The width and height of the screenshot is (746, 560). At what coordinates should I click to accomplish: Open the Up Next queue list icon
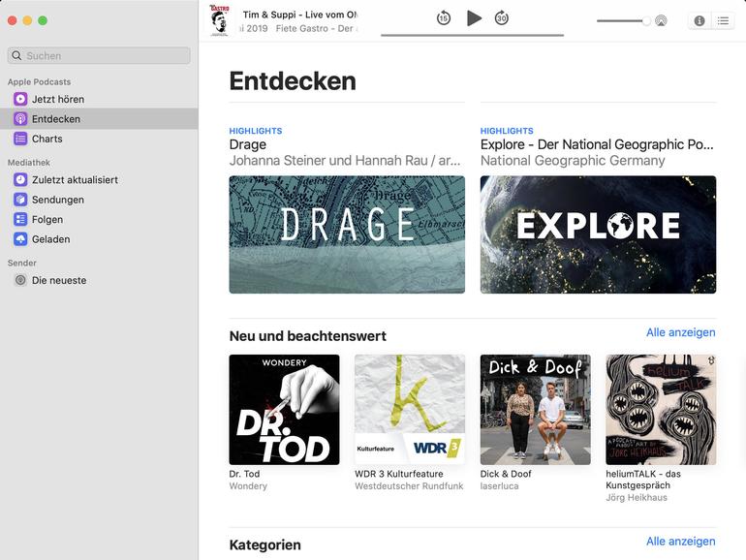(x=723, y=21)
